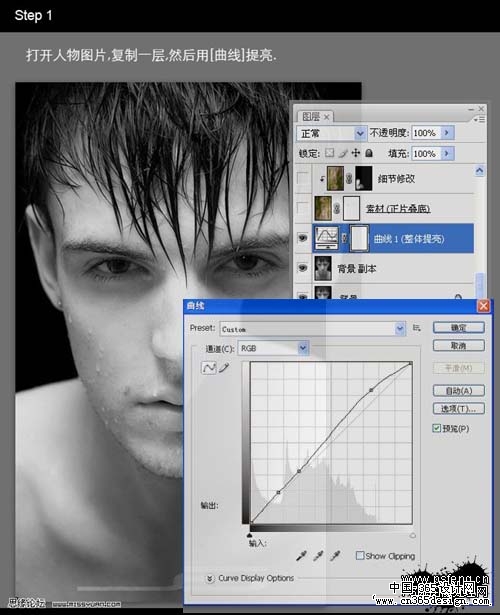Click fill 100% field
Viewport: 500px width, 615px height.
(x=426, y=153)
